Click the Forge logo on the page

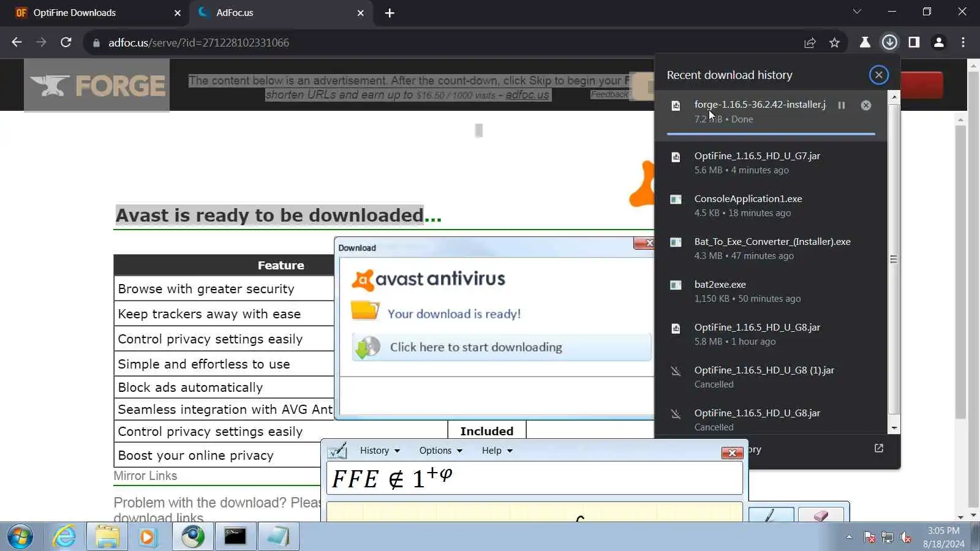point(97,85)
